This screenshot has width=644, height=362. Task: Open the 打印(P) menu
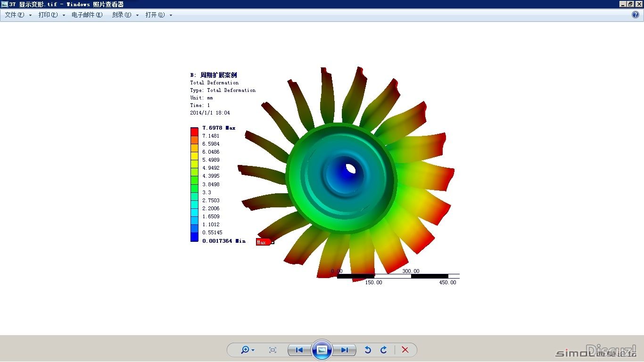(52, 15)
